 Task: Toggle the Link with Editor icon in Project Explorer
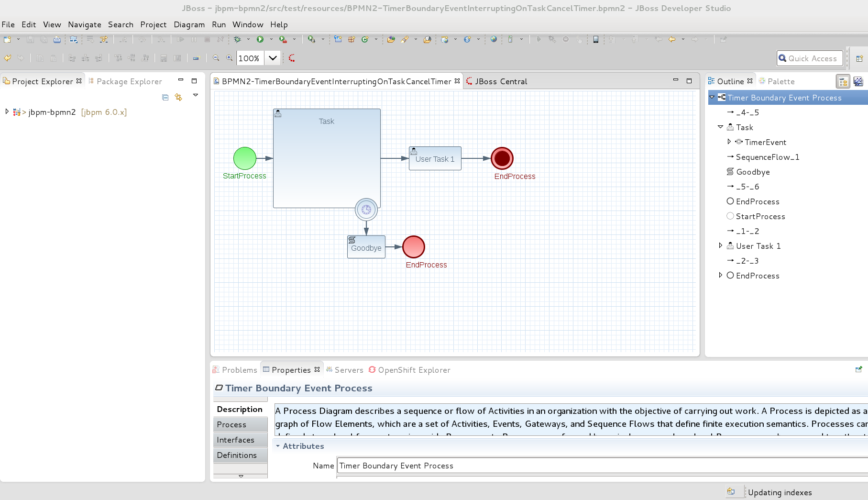click(178, 97)
